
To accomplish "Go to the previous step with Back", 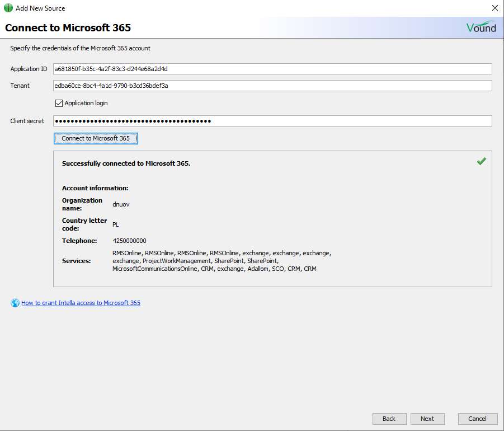I will pos(389,419).
